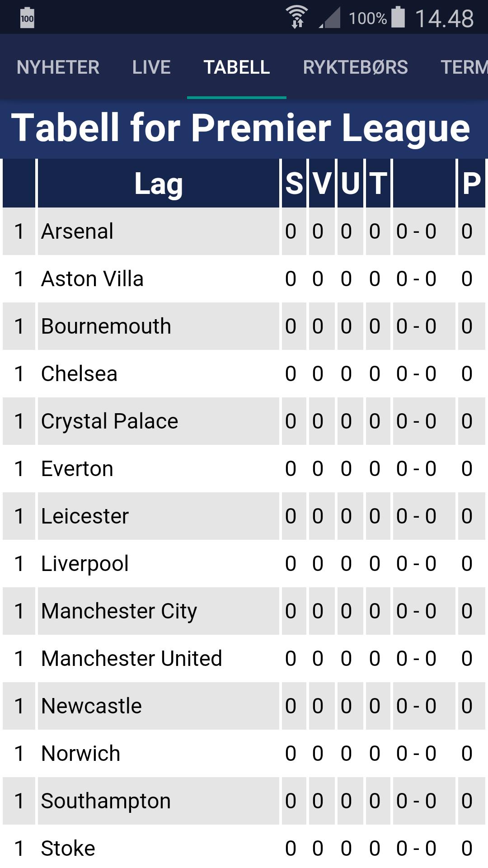Open Aston Villa team entry

click(x=92, y=279)
